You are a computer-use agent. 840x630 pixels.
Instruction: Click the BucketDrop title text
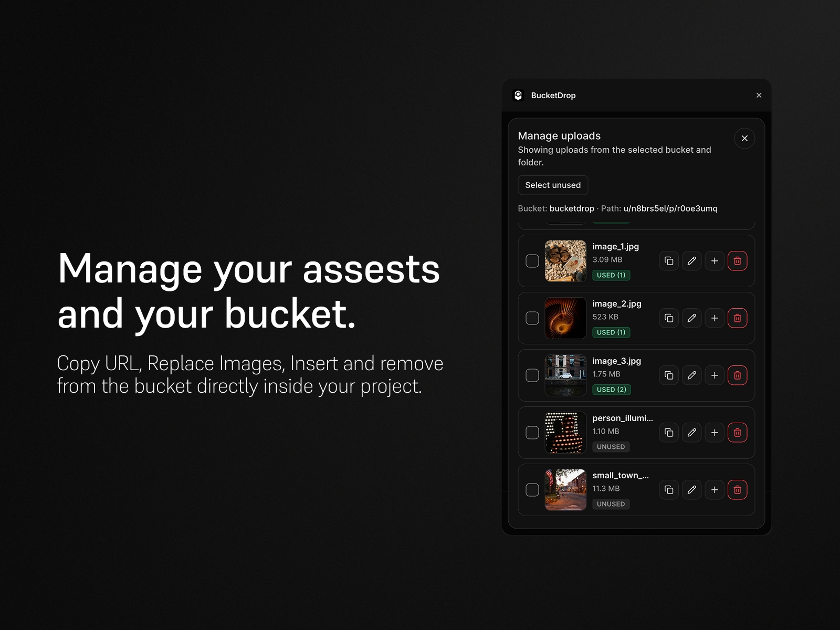click(553, 95)
